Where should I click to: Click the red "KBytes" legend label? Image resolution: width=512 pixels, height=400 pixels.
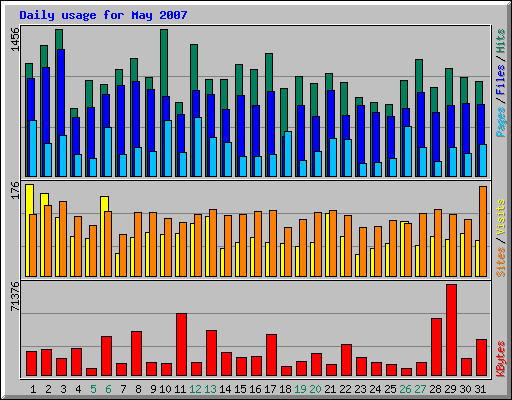coord(501,359)
